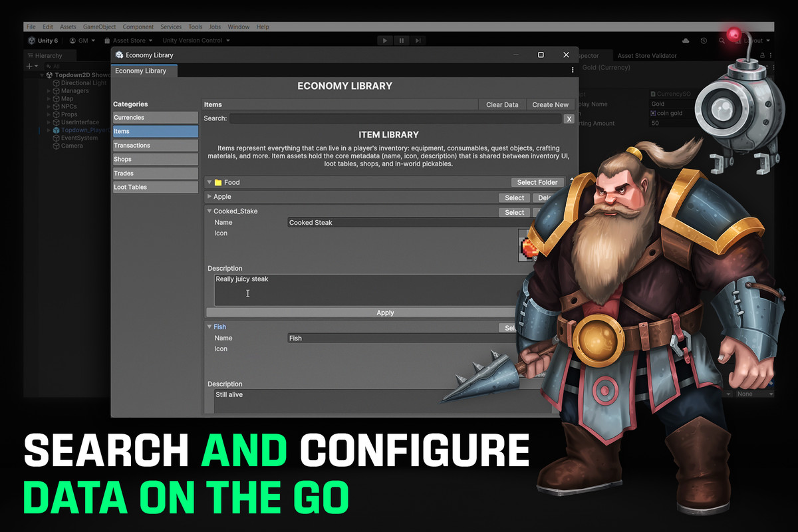Open the Economy Library kebab menu
The height and width of the screenshot is (532, 798).
tap(573, 70)
